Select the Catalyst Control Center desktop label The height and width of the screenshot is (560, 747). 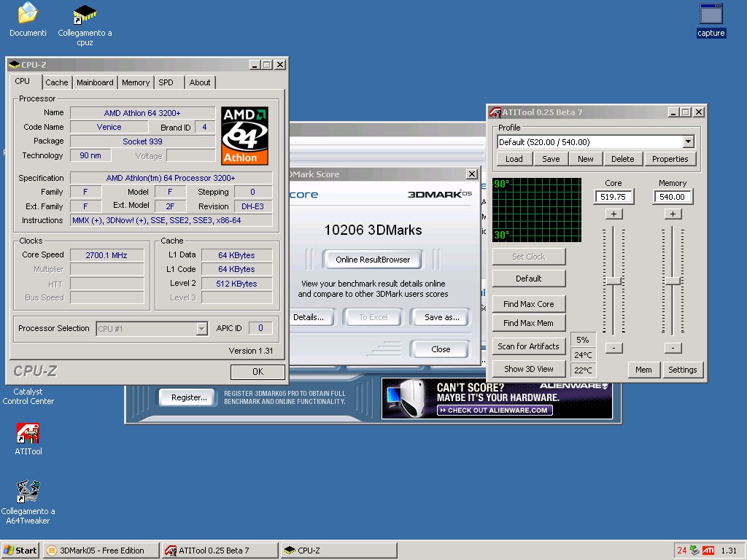[28, 396]
